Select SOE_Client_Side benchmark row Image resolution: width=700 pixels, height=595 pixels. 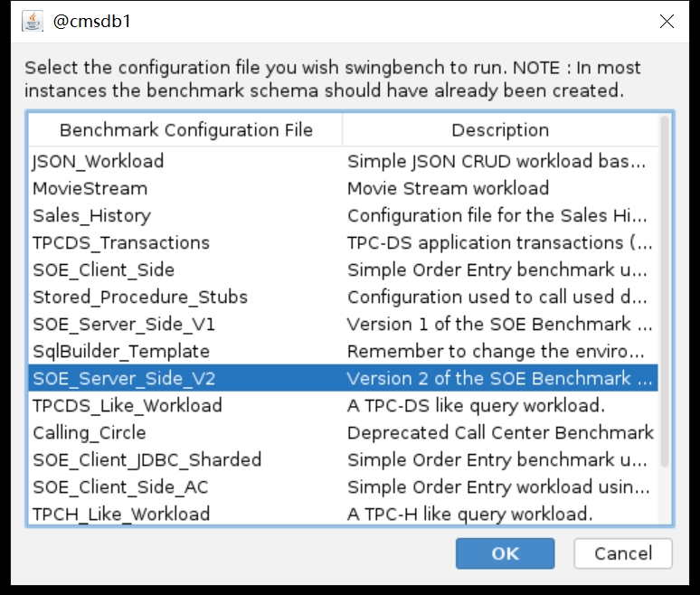tap(103, 270)
